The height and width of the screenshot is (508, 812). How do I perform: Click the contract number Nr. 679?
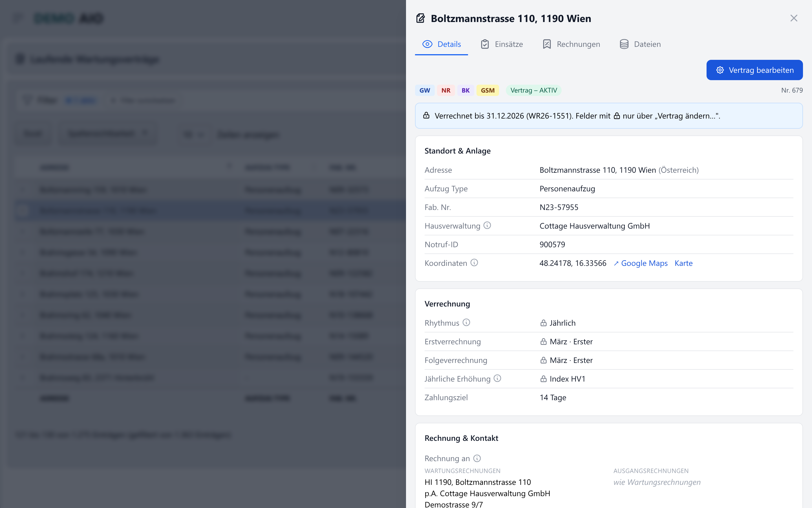click(x=792, y=90)
